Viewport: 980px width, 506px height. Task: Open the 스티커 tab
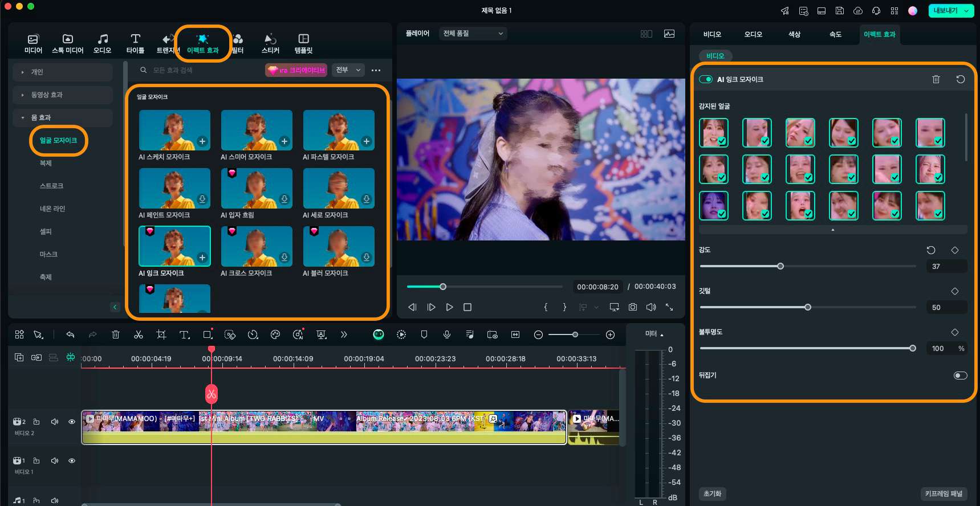click(270, 44)
